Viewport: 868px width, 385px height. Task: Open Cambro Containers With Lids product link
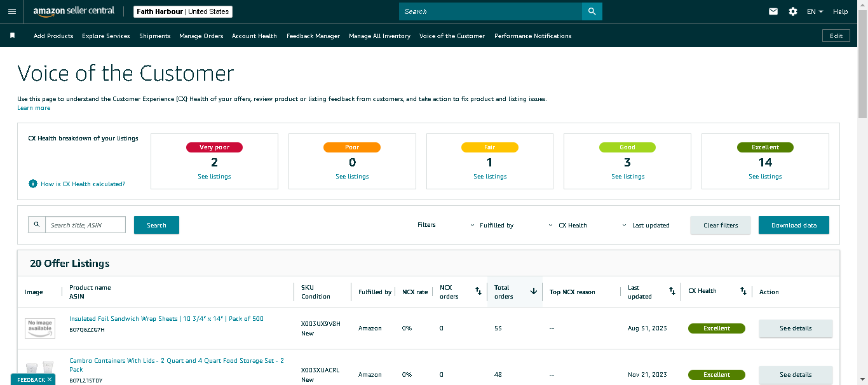tap(177, 365)
